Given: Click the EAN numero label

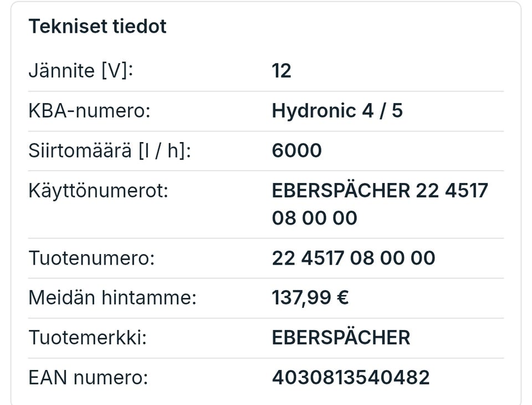Looking at the screenshot, I should (88, 377).
